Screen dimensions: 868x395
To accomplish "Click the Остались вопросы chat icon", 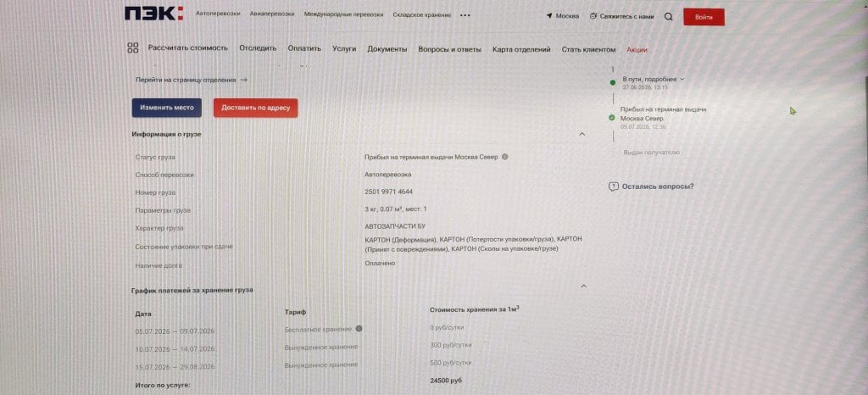I will (614, 187).
